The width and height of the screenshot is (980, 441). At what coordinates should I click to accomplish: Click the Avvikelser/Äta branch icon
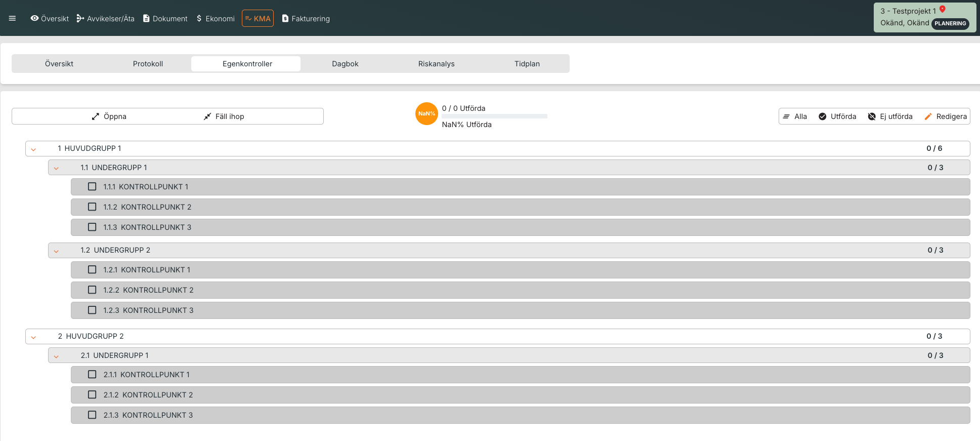[80, 18]
